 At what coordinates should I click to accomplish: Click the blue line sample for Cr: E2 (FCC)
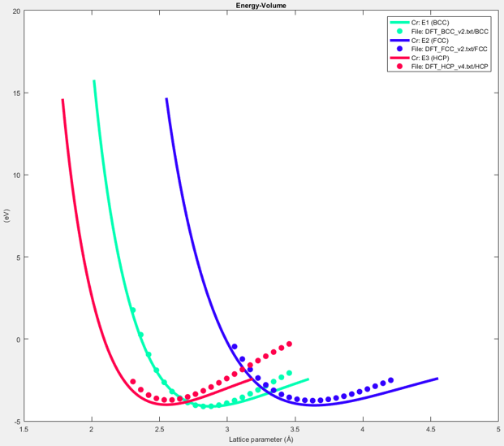(398, 40)
